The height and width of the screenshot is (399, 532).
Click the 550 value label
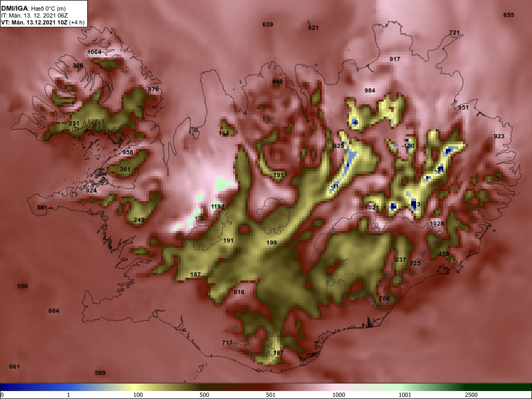point(22,286)
